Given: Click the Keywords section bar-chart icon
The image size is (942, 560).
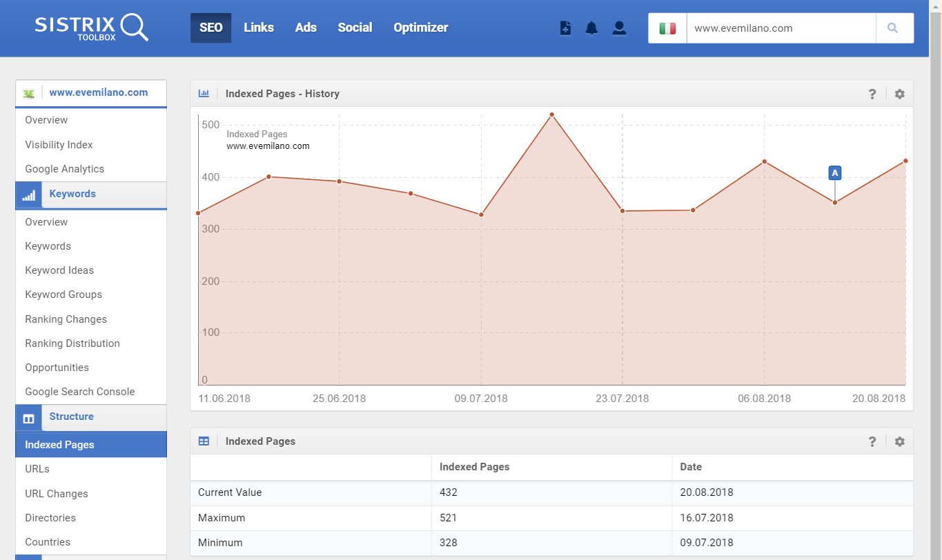Looking at the screenshot, I should (x=28, y=196).
